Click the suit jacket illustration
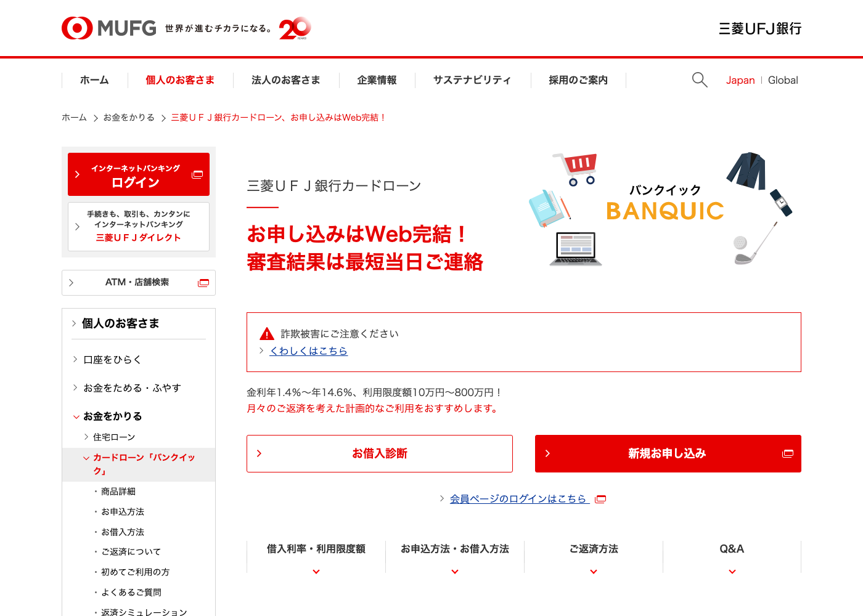 pos(746,171)
